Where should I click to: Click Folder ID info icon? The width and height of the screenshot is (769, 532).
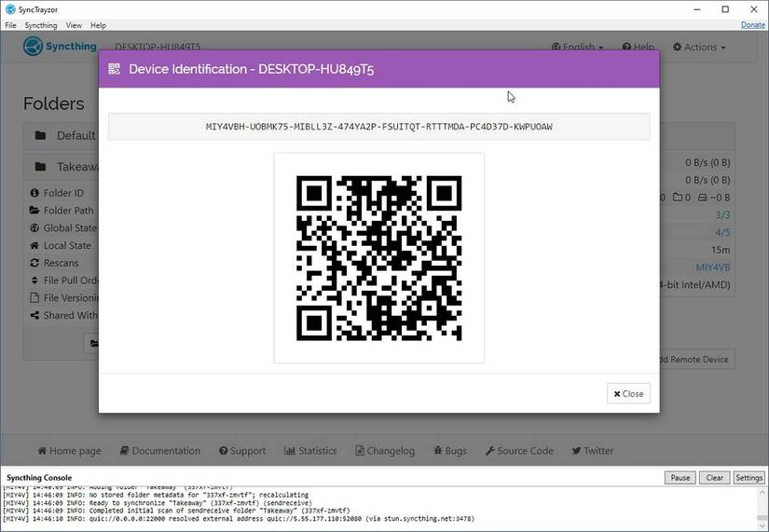[x=34, y=193]
